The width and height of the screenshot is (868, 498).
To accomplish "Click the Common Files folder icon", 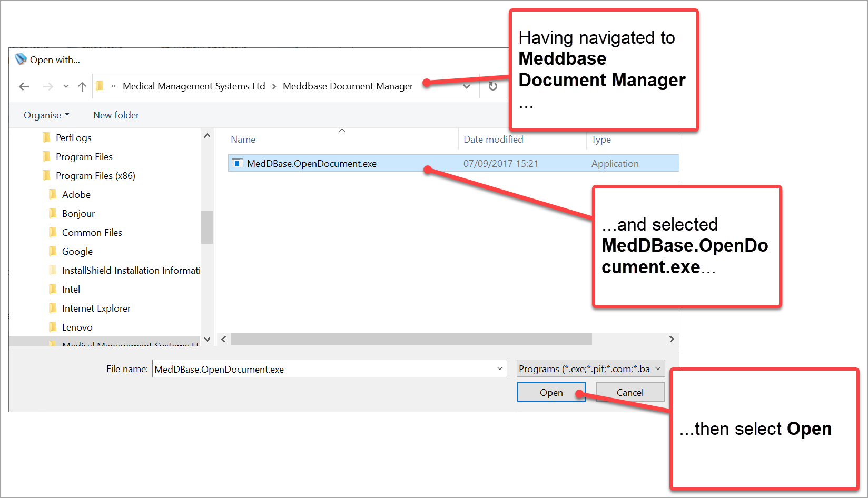I will point(53,232).
